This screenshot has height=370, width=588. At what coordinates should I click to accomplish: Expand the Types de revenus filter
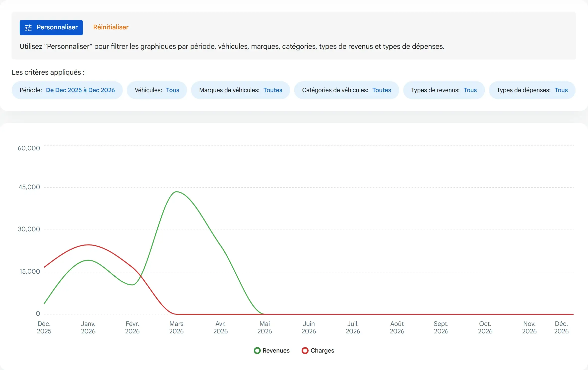444,90
